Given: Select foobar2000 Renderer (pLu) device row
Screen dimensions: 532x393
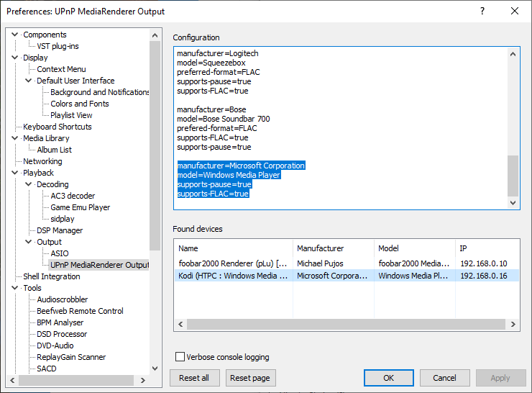Looking at the screenshot, I should coord(347,263).
